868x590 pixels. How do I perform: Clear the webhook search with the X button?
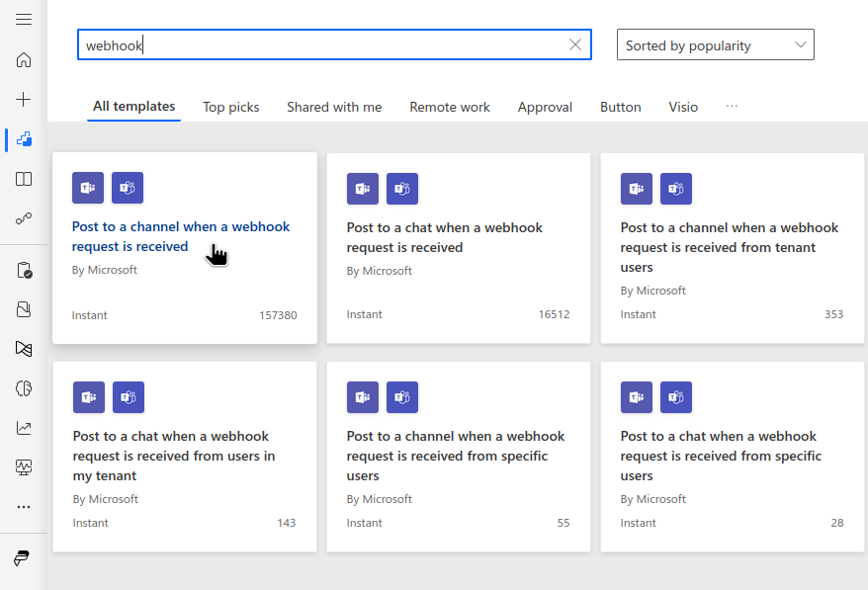(x=574, y=43)
